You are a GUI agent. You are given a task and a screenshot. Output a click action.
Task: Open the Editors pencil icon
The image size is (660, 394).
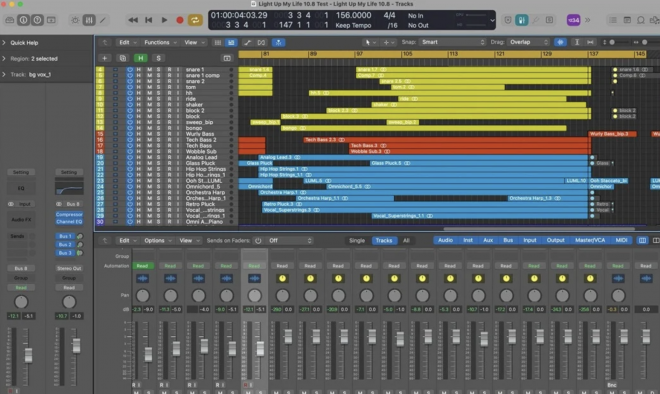pos(103,20)
